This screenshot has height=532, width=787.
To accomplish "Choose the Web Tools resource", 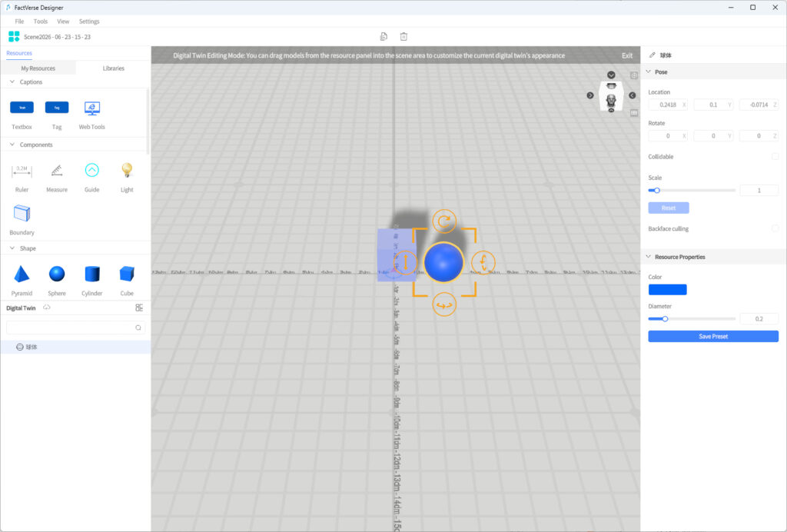I will [92, 108].
